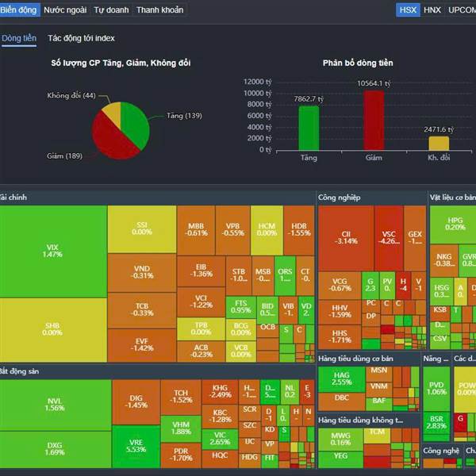Select the DIG -1.45% tile
The image size is (476, 476).
[x=136, y=402]
